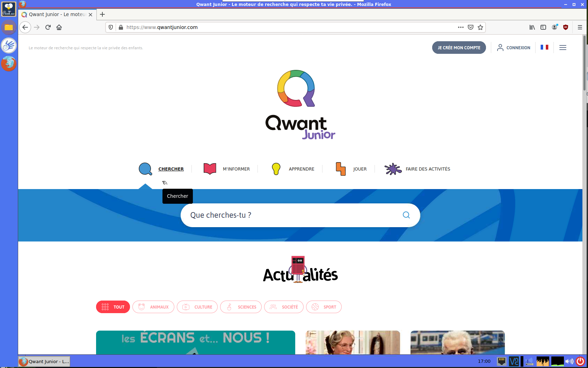
Task: Launch Firefox from the left dock
Action: pyautogui.click(x=9, y=64)
